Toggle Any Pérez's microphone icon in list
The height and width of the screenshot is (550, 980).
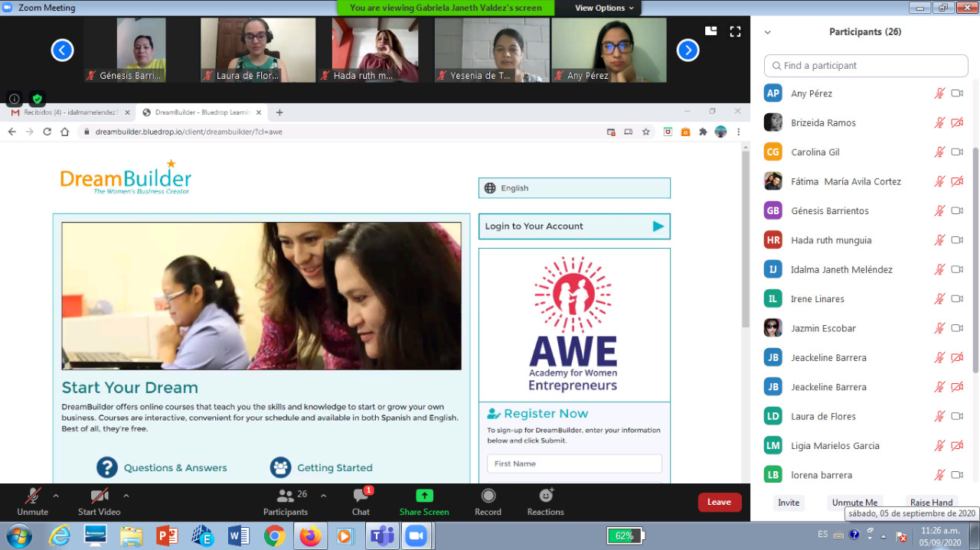pos(939,93)
